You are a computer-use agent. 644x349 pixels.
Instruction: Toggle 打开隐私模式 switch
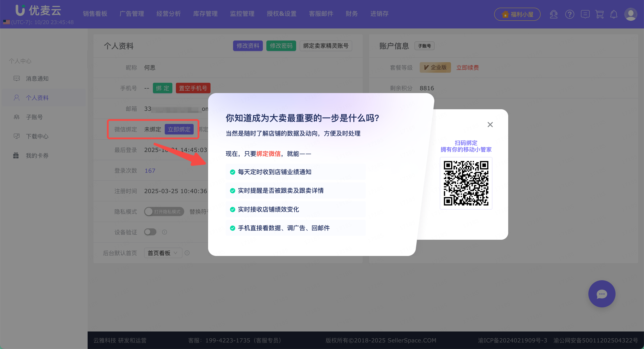tap(164, 212)
